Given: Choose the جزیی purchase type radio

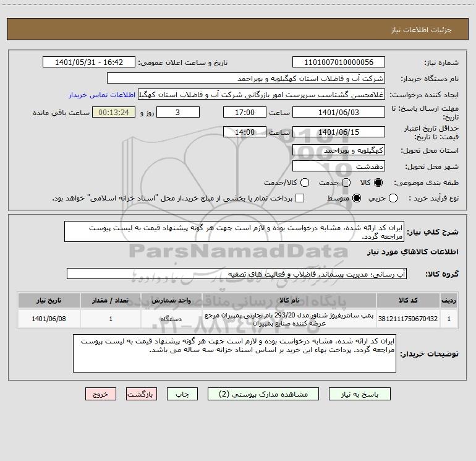Looking at the screenshot, I should pos(393,198).
